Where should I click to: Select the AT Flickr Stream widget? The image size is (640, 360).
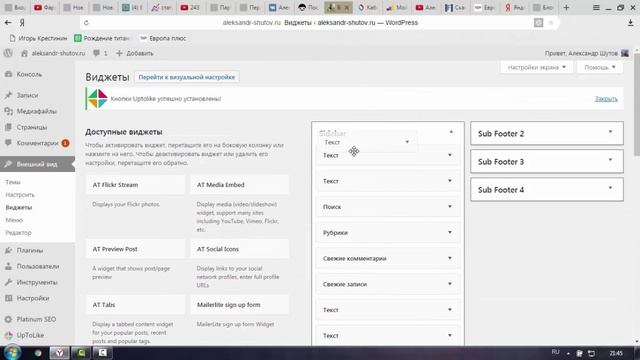tap(136, 184)
